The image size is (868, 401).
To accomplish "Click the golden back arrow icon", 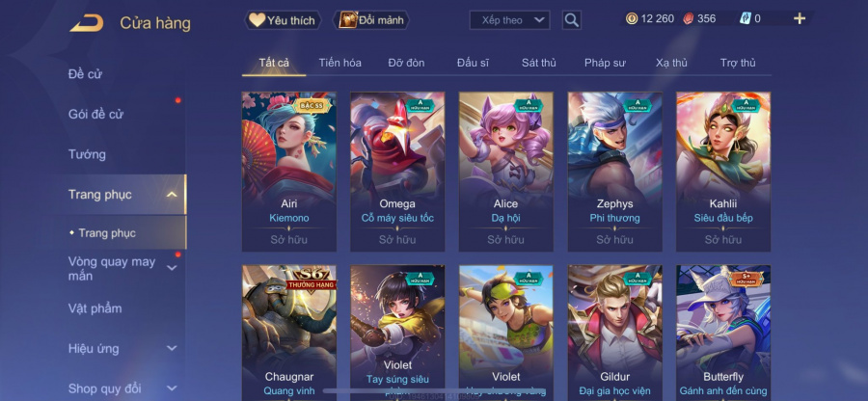I will tap(87, 23).
